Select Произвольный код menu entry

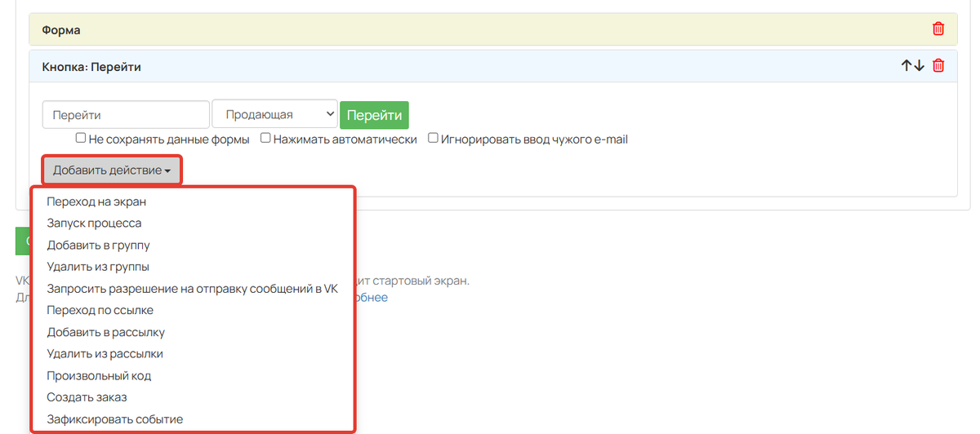coord(99,376)
